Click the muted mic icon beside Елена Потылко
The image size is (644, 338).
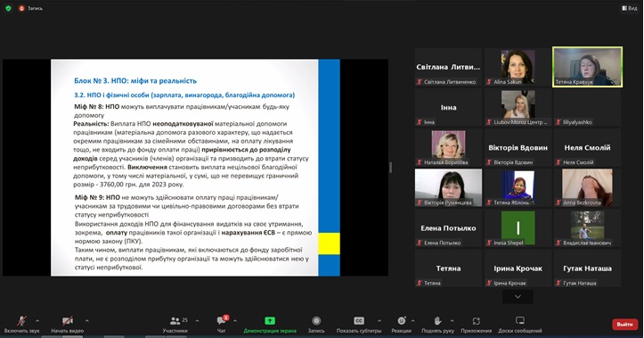[x=420, y=243]
